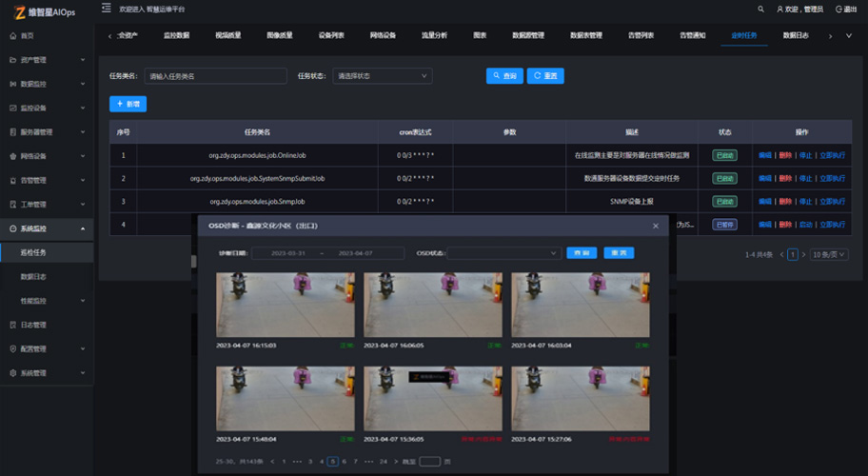Click the 退出 logout icon
The width and height of the screenshot is (868, 476).
tap(839, 9)
